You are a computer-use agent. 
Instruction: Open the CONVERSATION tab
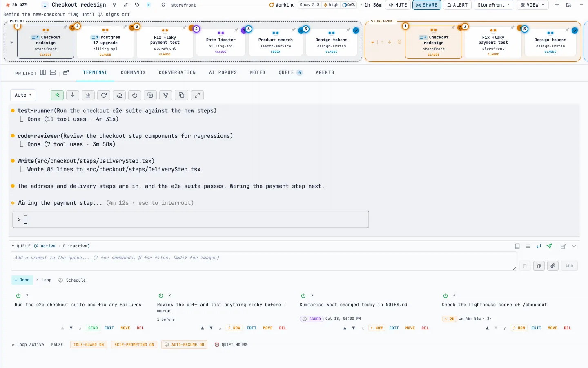177,73
